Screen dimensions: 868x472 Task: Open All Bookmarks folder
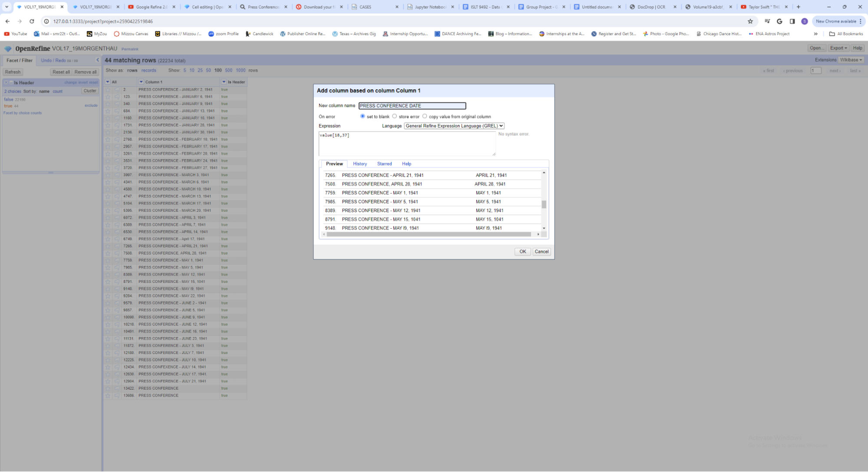[x=846, y=34]
